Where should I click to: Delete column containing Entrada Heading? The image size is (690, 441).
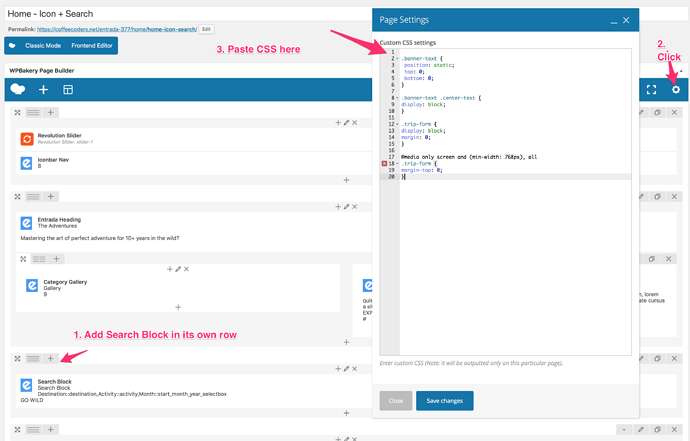point(355,207)
